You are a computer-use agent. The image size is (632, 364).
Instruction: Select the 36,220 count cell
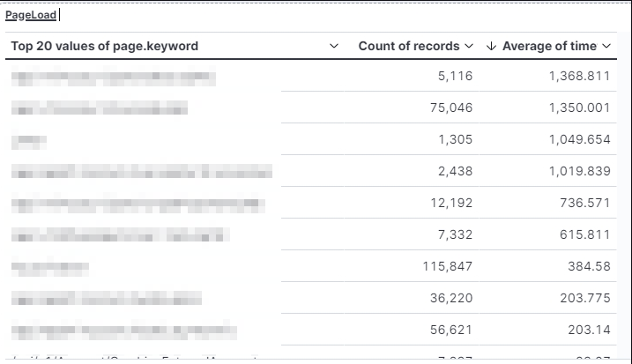click(x=450, y=298)
